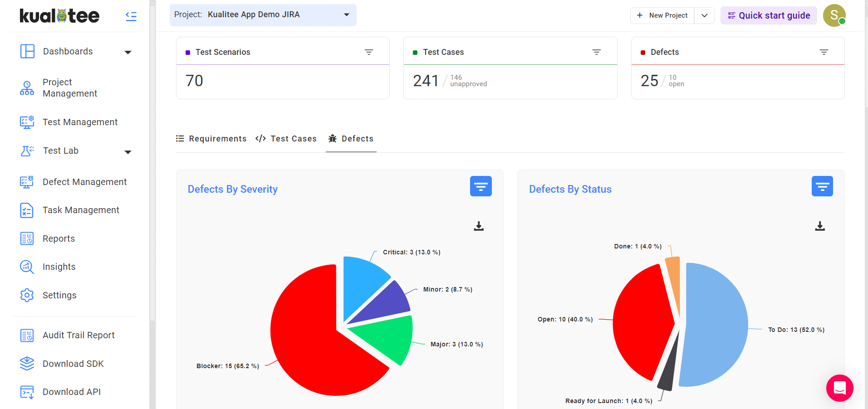Expand the Dashboards menu arrow

point(128,52)
